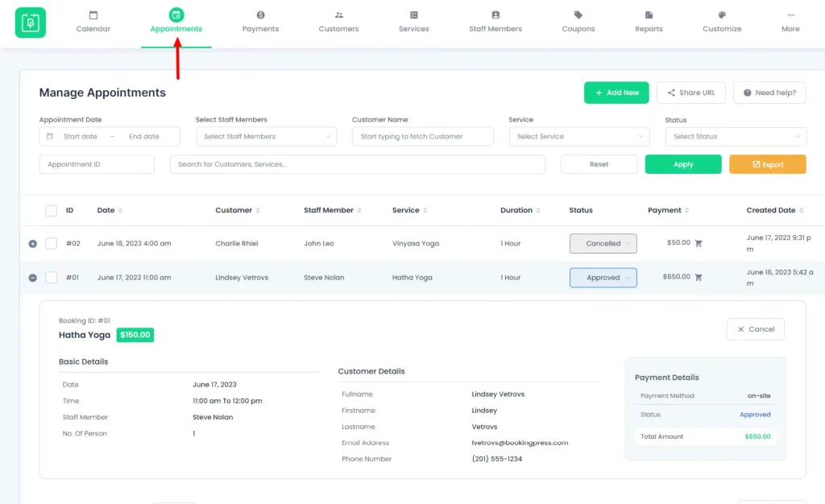Open the Select Staff Members dropdown

click(266, 137)
